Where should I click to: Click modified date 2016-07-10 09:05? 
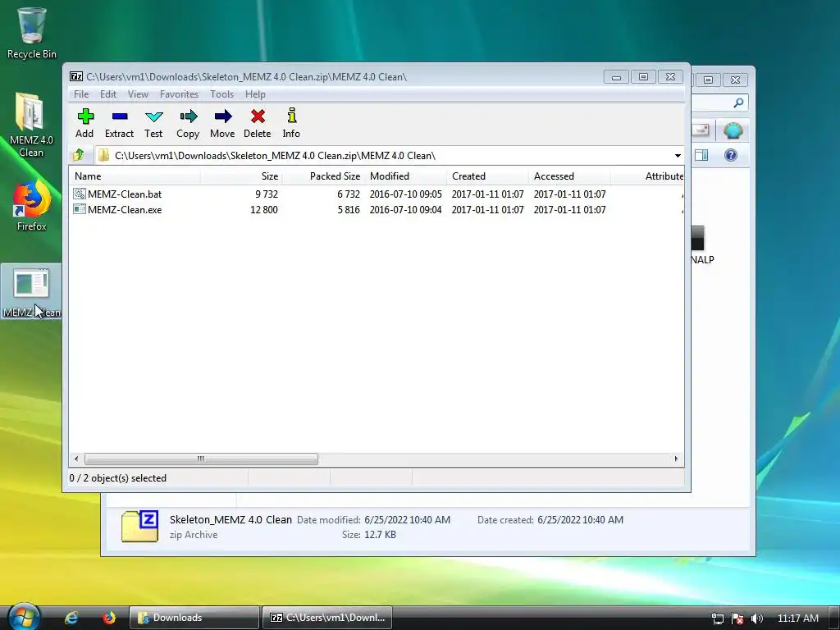[x=405, y=194]
